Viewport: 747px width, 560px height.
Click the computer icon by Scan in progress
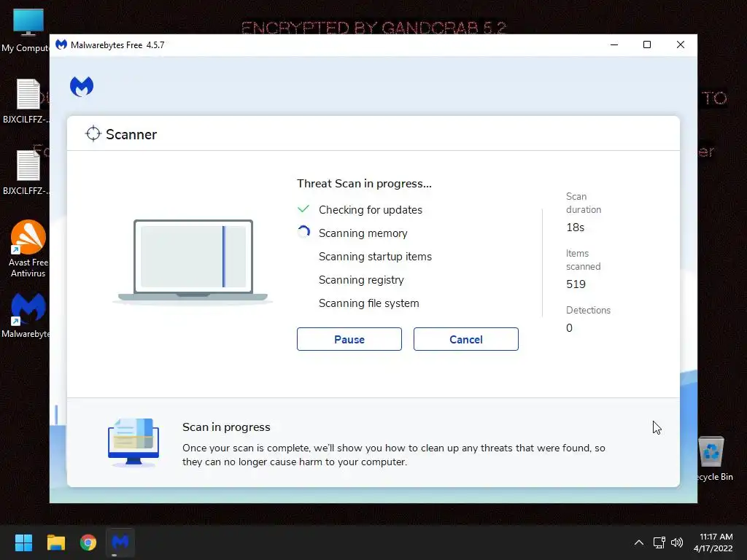point(133,443)
